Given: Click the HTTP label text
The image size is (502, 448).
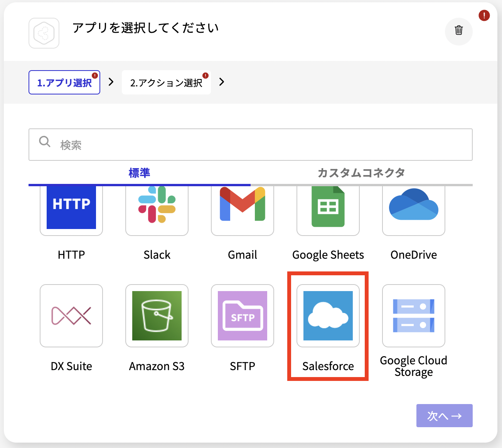Looking at the screenshot, I should tap(71, 255).
